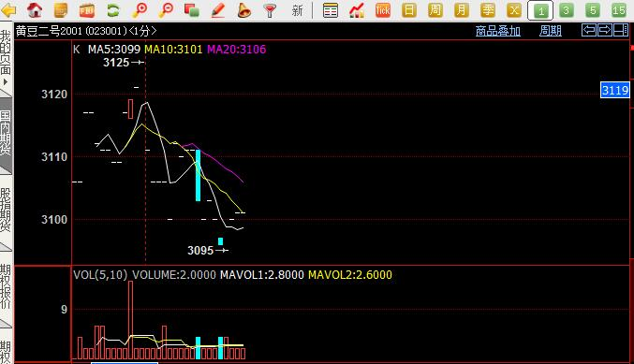Show the Tick chart view
This screenshot has width=634, height=364.
tap(382, 10)
